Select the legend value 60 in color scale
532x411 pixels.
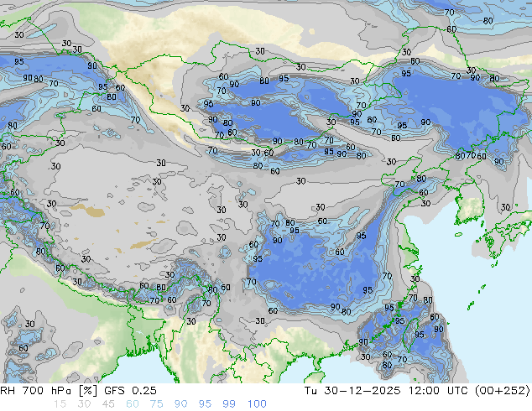[x=133, y=404]
